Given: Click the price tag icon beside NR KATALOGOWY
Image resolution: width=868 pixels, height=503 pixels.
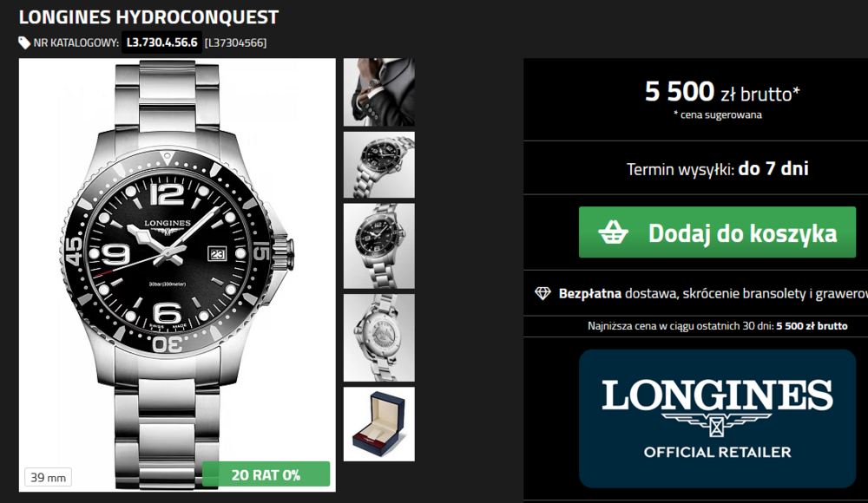Looking at the screenshot, I should [24, 42].
